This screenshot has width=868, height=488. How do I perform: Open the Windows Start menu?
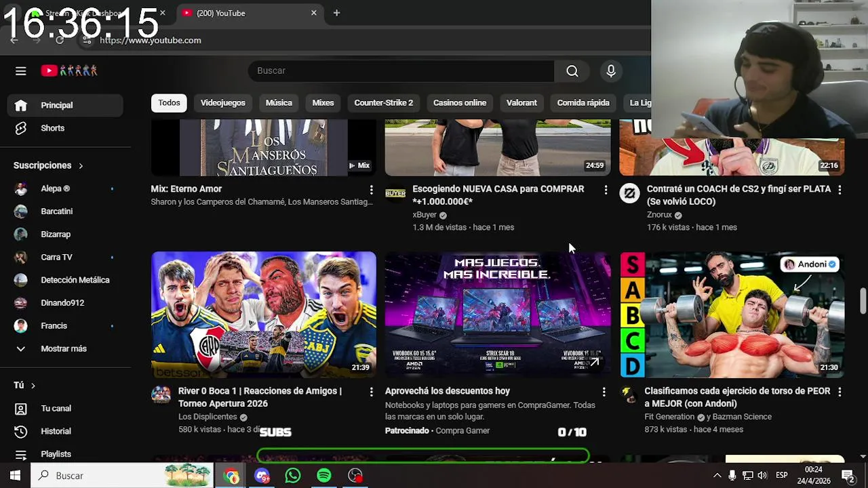15,476
